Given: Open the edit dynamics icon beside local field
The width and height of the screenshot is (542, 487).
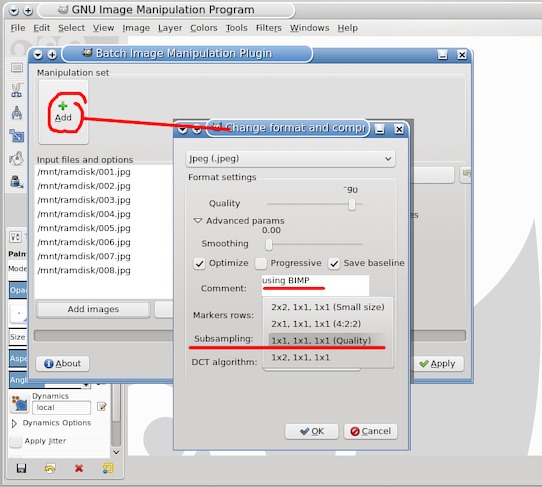Looking at the screenshot, I should tap(102, 407).
